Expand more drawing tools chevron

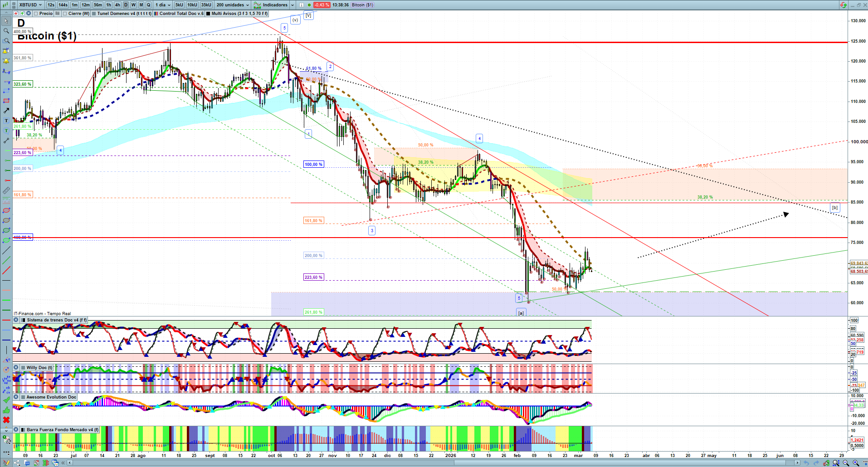click(6, 430)
